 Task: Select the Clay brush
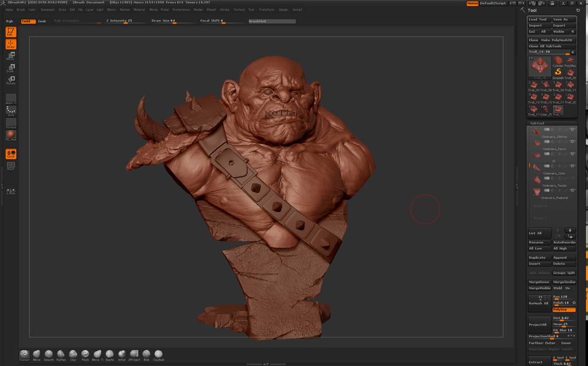coord(73,355)
